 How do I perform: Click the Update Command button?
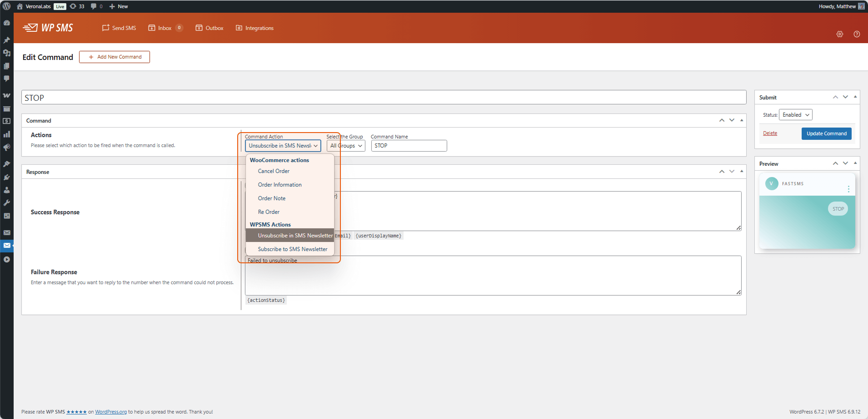coord(826,133)
